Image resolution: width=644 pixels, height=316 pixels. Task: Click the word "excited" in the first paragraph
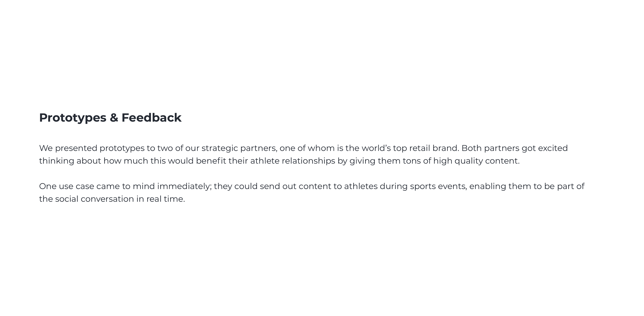pyautogui.click(x=553, y=148)
